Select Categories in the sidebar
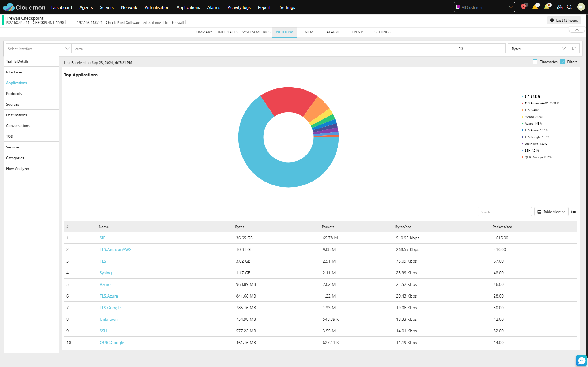588x367 pixels. [31, 158]
